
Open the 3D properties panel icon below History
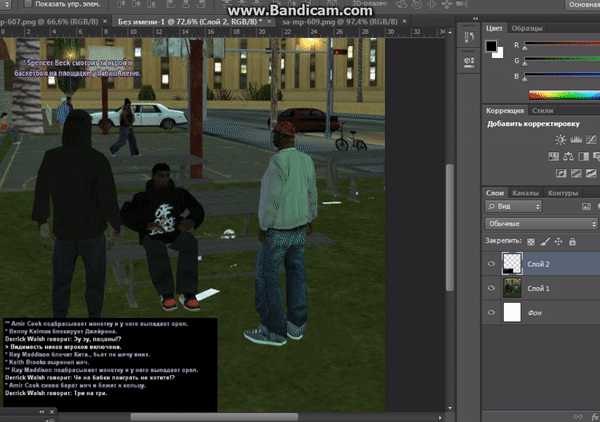469,62
